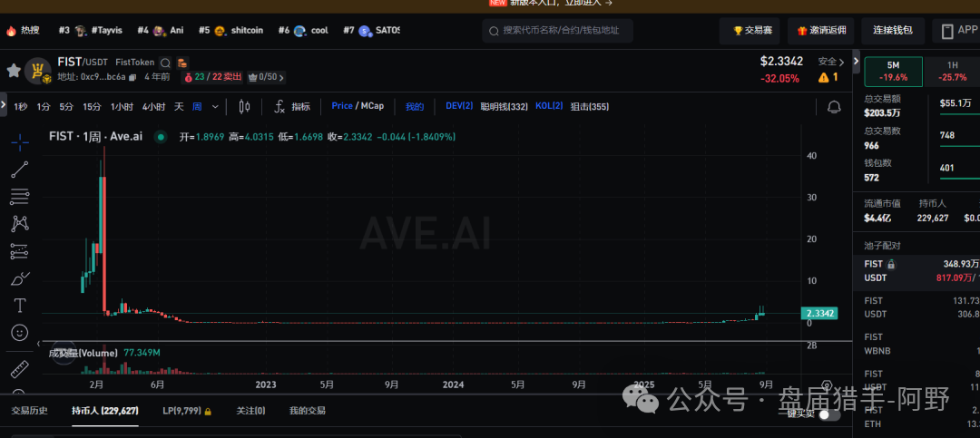Star FIST token as favorite
The height and width of the screenshot is (438, 980).
click(x=14, y=70)
